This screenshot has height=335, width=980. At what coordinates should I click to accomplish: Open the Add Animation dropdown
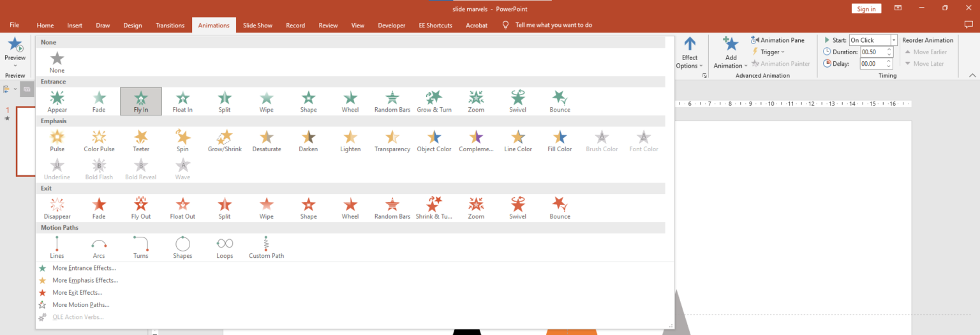(x=731, y=53)
